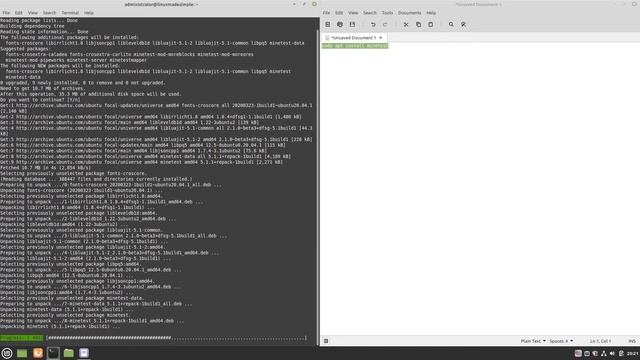The height and width of the screenshot is (360, 640).
Task: Click the Find magnifier icon in text editor
Action: click(451, 24)
